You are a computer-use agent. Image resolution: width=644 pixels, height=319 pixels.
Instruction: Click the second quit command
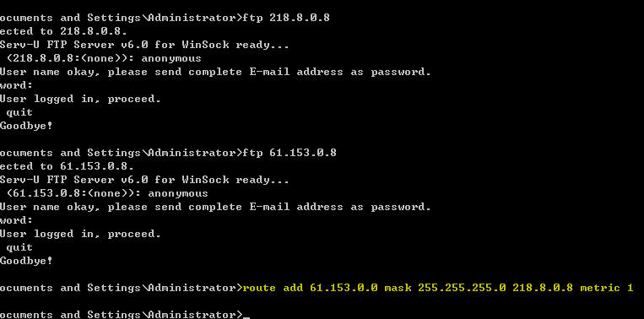point(19,248)
